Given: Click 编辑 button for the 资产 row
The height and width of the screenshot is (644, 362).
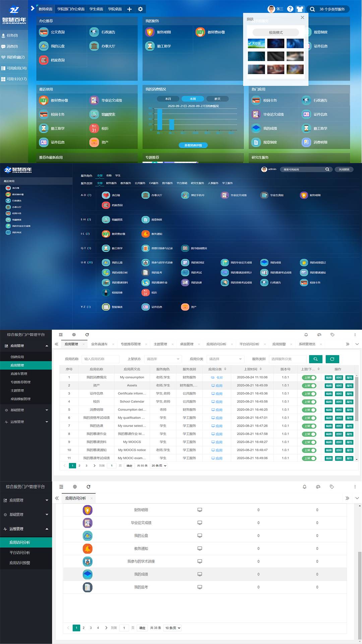Looking at the screenshot, I should point(328,386).
